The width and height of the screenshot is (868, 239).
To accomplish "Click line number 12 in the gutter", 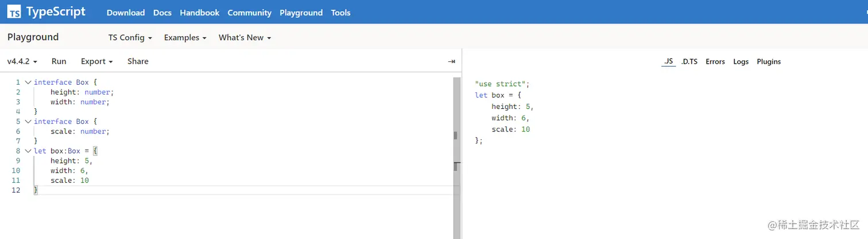I will pos(15,190).
